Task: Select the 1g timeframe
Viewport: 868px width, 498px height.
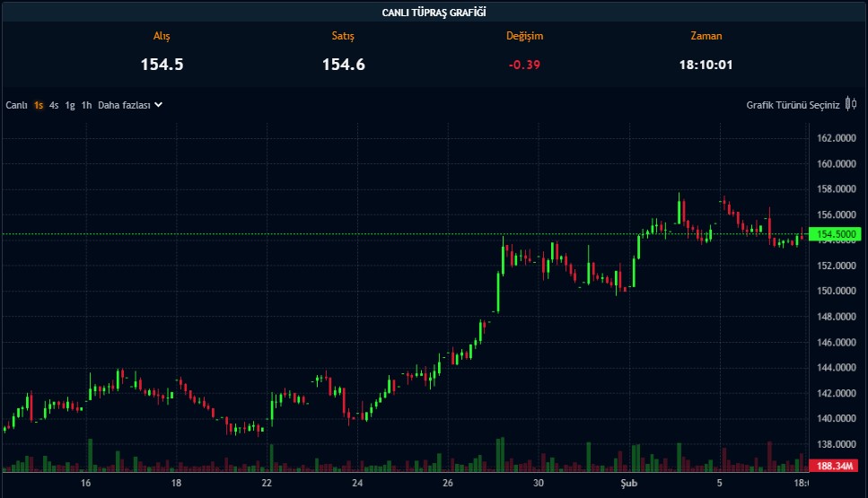Action: 70,105
